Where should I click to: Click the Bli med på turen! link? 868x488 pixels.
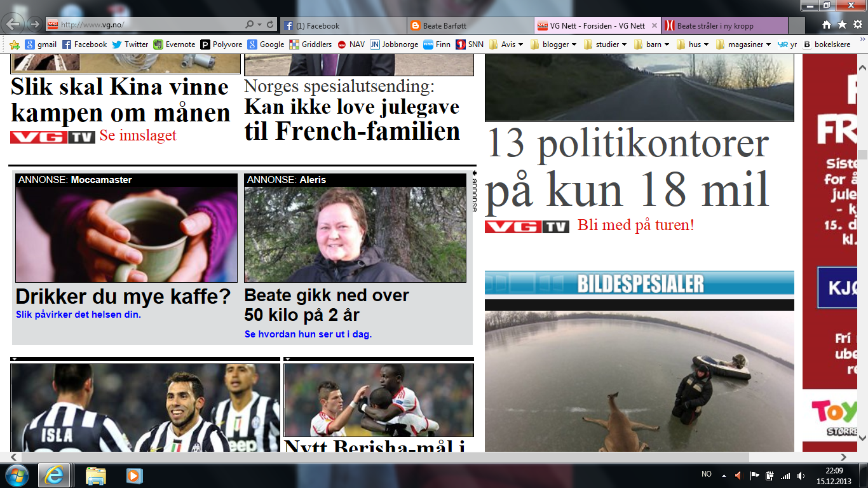(x=635, y=225)
